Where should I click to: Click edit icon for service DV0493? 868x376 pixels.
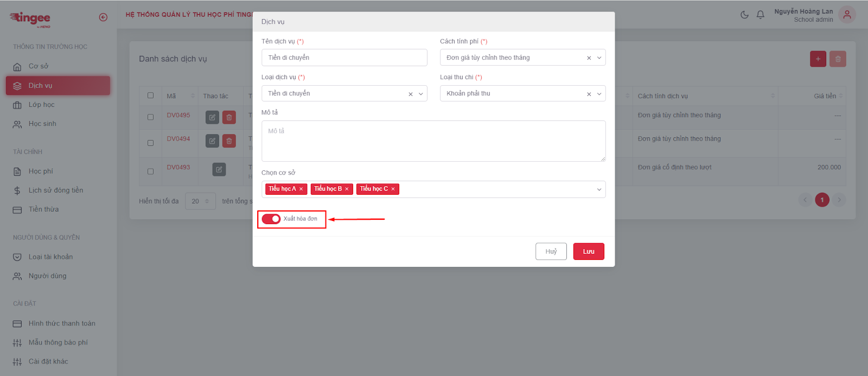(x=219, y=169)
